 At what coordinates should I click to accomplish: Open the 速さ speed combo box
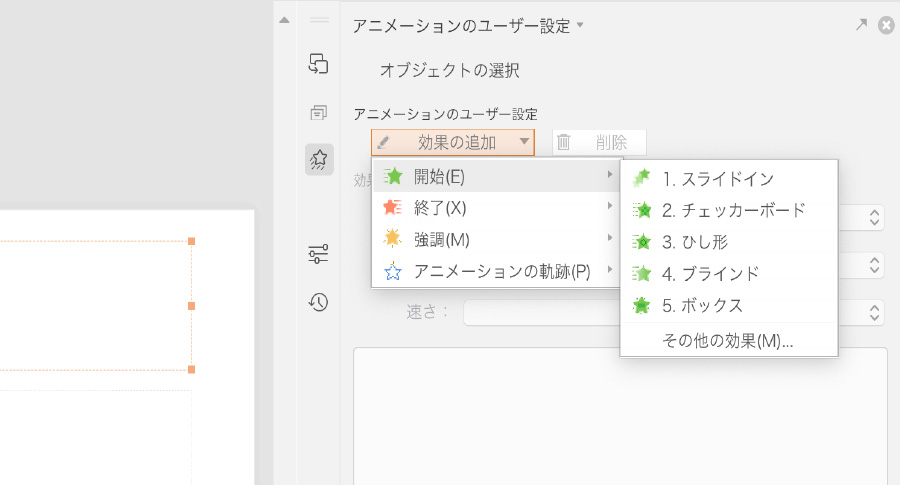point(874,313)
